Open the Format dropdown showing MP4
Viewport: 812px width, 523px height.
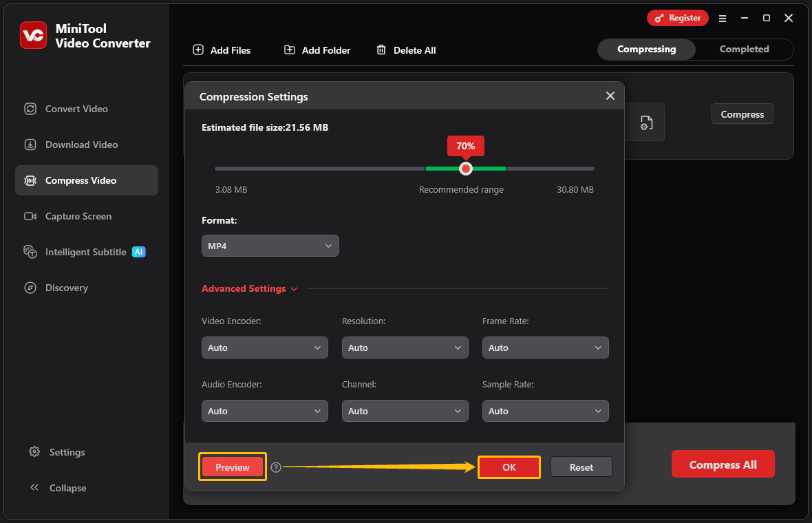(270, 246)
